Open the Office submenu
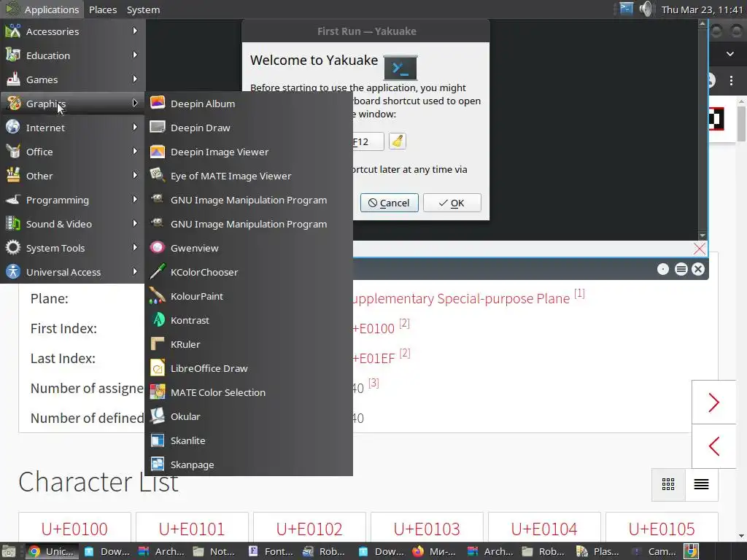 [72, 152]
